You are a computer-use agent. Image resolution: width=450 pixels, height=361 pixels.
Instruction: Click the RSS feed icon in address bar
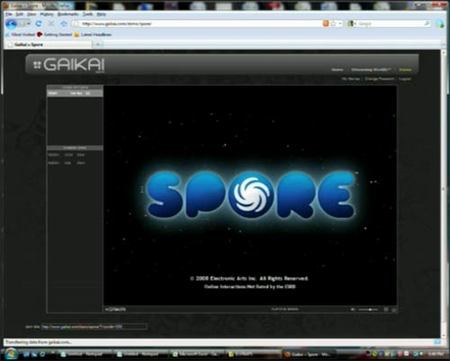point(326,24)
